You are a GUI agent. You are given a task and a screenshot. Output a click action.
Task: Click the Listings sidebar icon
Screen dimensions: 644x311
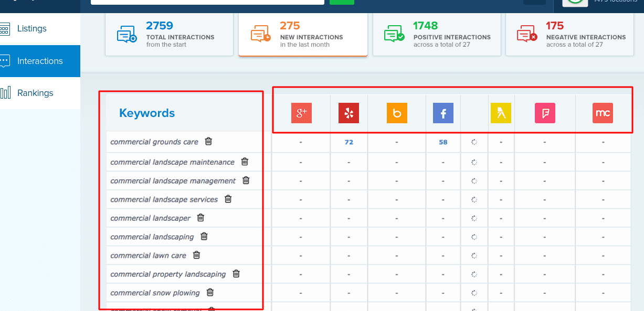(x=5, y=28)
